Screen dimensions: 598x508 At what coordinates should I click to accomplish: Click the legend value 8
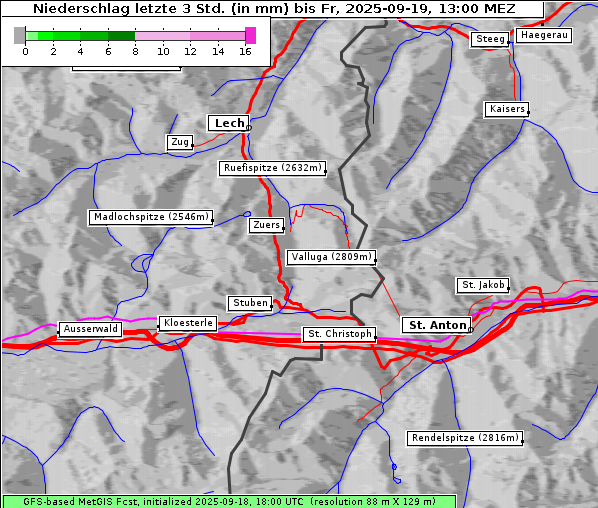(x=135, y=51)
